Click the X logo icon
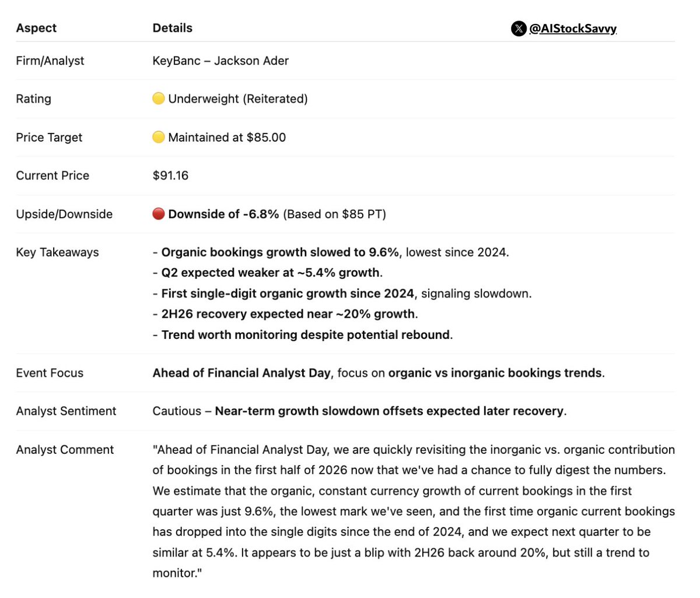 point(519,29)
